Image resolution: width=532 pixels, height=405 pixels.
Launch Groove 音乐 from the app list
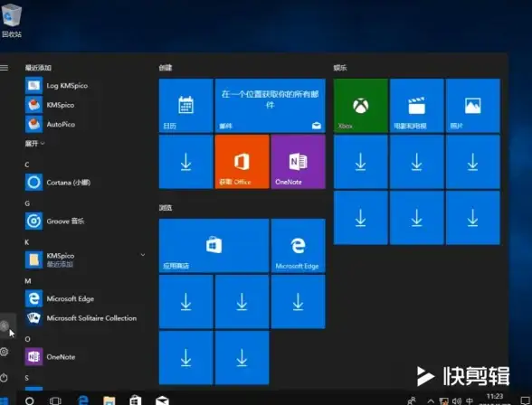pos(55,221)
